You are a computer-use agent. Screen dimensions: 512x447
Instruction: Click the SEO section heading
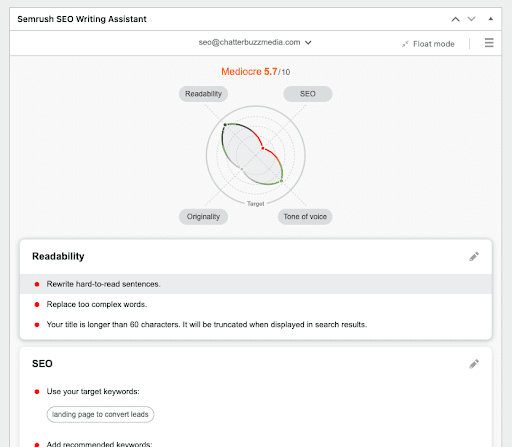tap(42, 364)
